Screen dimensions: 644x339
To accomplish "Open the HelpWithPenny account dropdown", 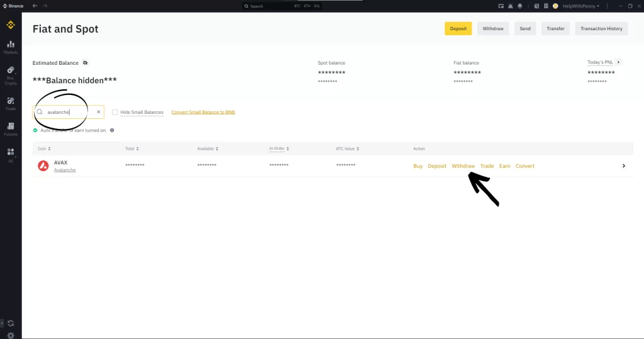I will tap(580, 6).
